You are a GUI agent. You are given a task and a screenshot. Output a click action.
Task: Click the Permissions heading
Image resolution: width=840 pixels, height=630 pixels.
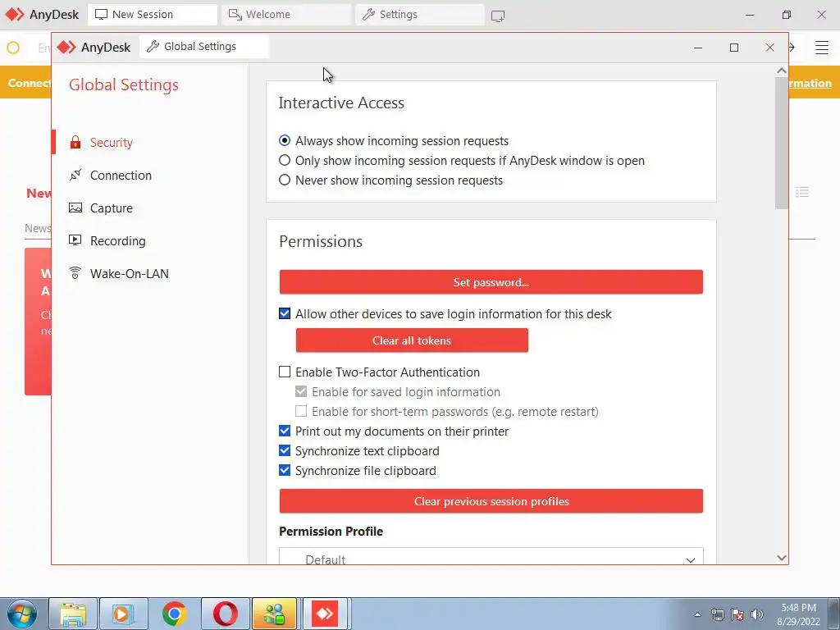click(x=321, y=242)
